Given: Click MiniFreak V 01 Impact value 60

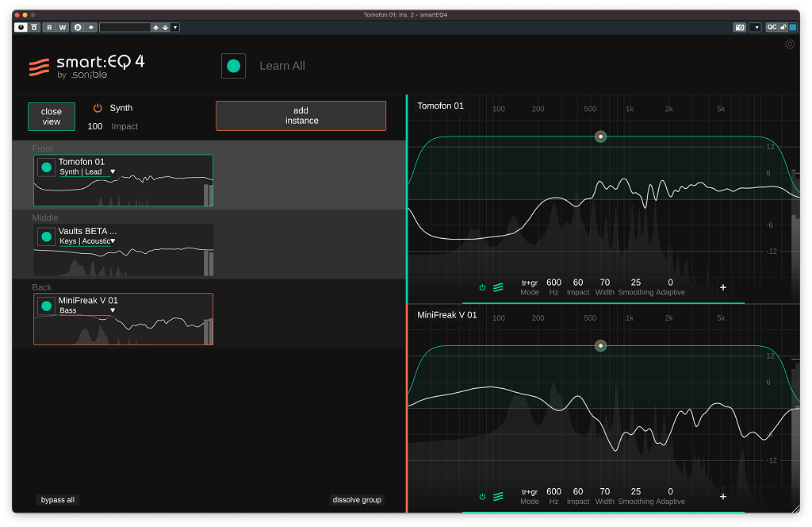Looking at the screenshot, I should pyautogui.click(x=578, y=491).
